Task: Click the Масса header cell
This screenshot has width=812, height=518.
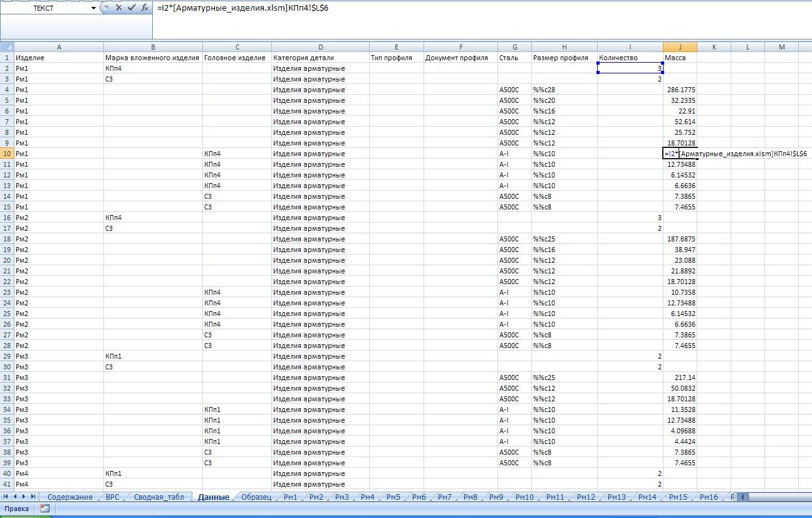Action: point(680,58)
